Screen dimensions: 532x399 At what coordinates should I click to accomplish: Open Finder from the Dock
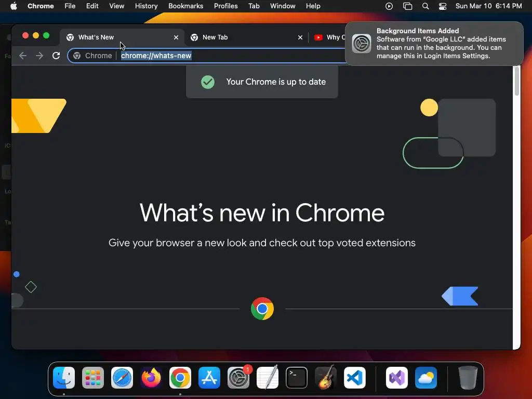click(x=64, y=378)
